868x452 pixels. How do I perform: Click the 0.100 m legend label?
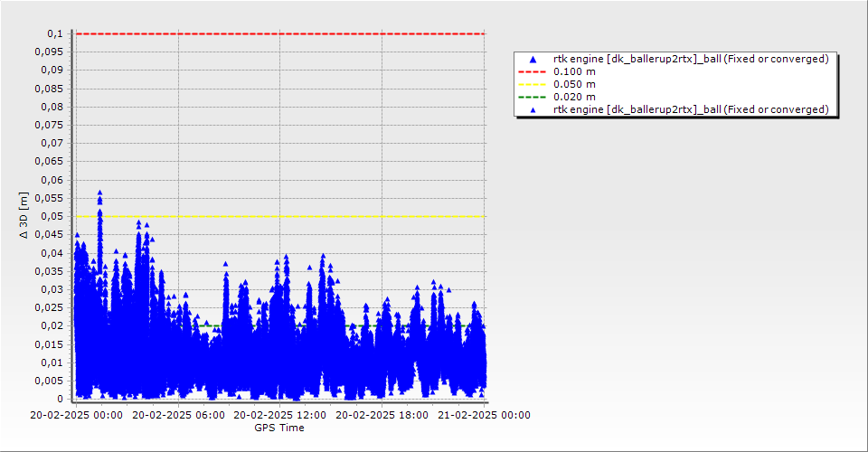tap(575, 72)
